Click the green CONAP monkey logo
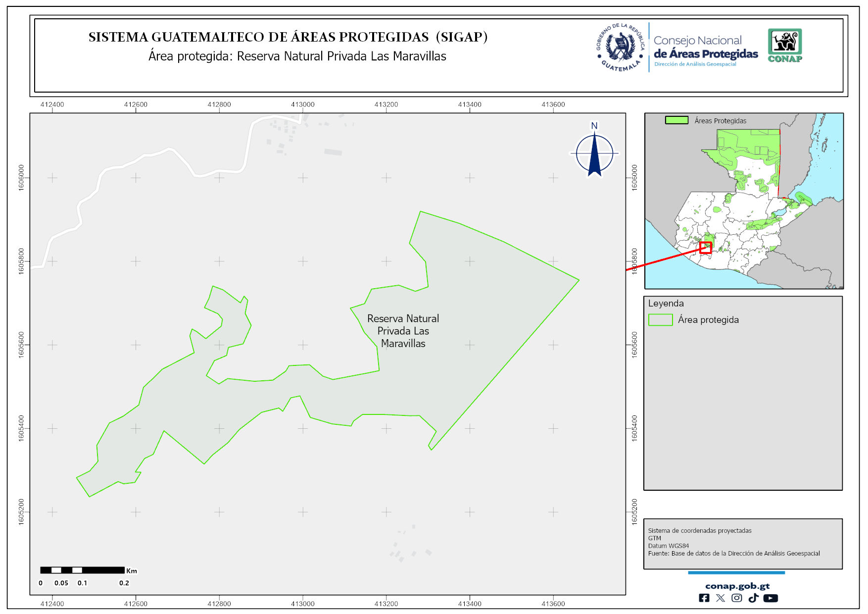Screen dimensions: 868x614 [x=785, y=45]
